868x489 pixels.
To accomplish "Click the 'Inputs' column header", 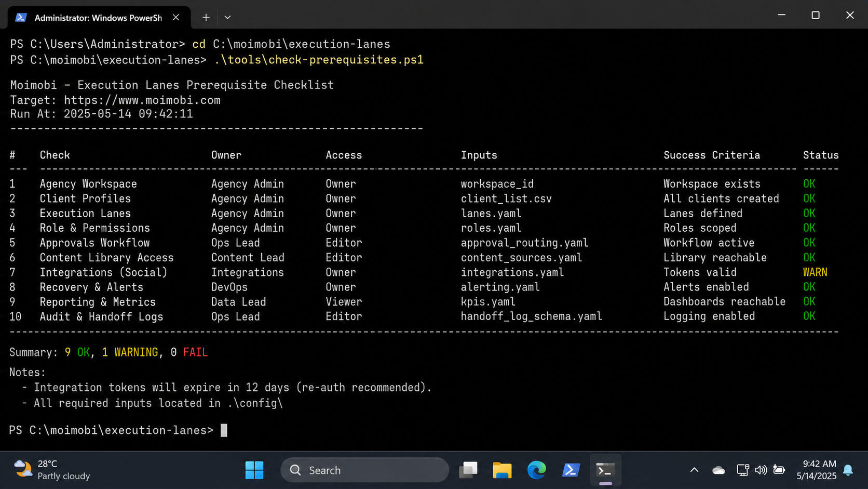I will pos(479,155).
